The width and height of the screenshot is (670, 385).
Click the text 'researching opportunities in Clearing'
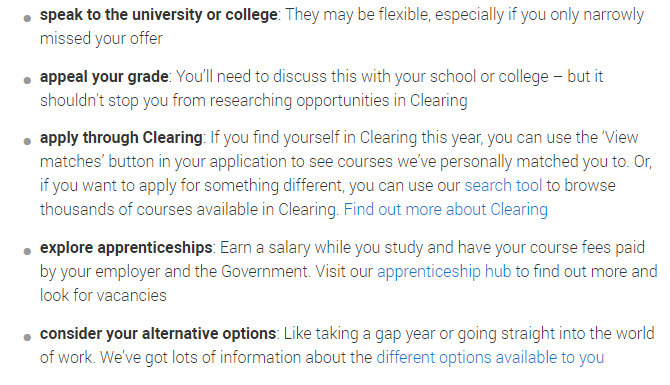pyautogui.click(x=338, y=101)
